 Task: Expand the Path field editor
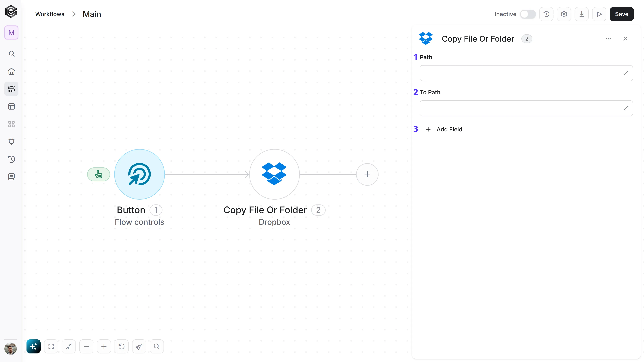(626, 73)
